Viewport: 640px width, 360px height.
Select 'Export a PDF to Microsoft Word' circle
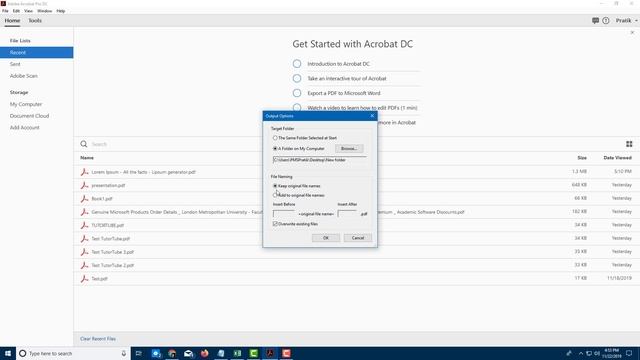pyautogui.click(x=297, y=93)
